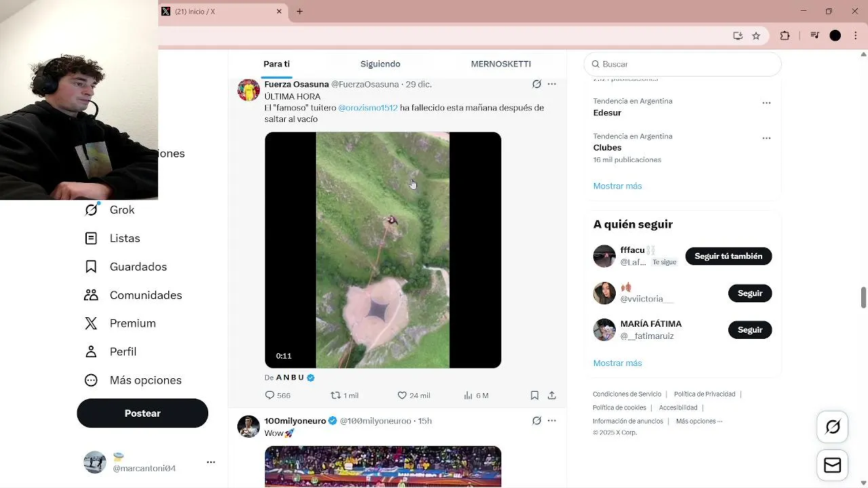
Task: Click the Buscar search field
Action: click(x=682, y=64)
